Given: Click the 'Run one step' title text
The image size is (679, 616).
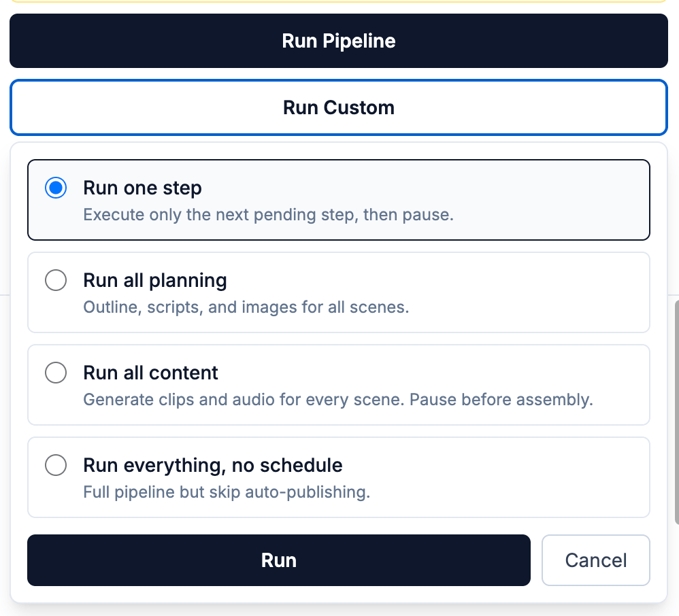Looking at the screenshot, I should [142, 188].
